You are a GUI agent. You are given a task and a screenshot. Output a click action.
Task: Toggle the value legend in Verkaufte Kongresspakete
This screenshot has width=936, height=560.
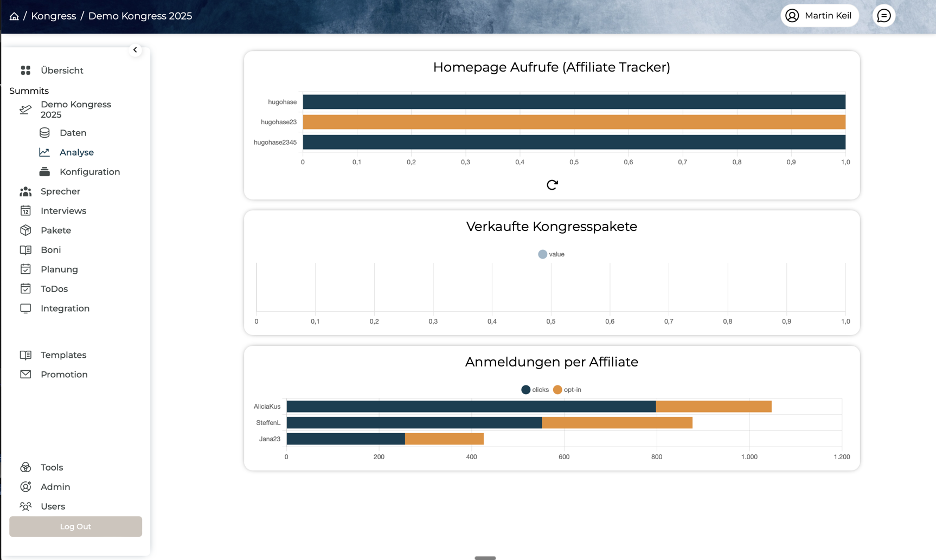pyautogui.click(x=551, y=254)
